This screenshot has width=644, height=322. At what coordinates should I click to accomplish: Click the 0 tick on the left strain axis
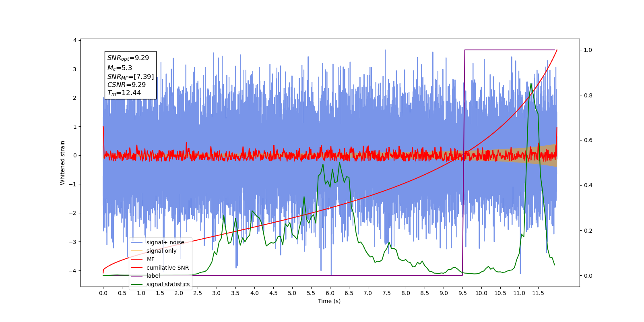point(75,155)
